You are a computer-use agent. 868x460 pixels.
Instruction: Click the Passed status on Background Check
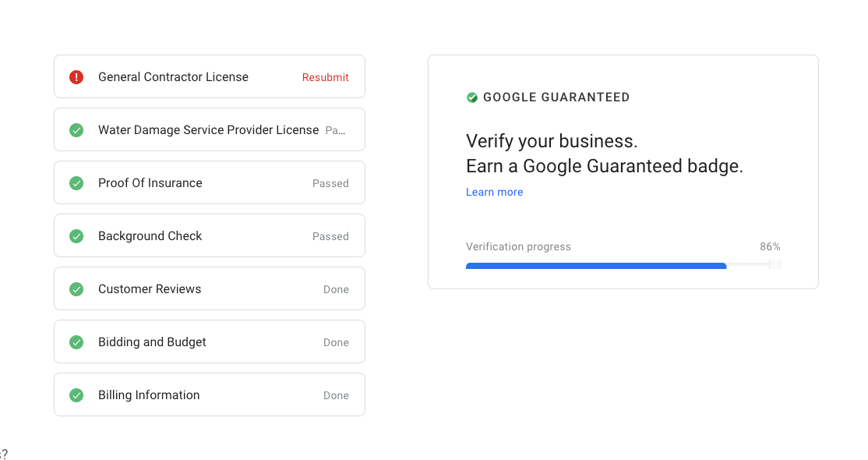(x=330, y=237)
